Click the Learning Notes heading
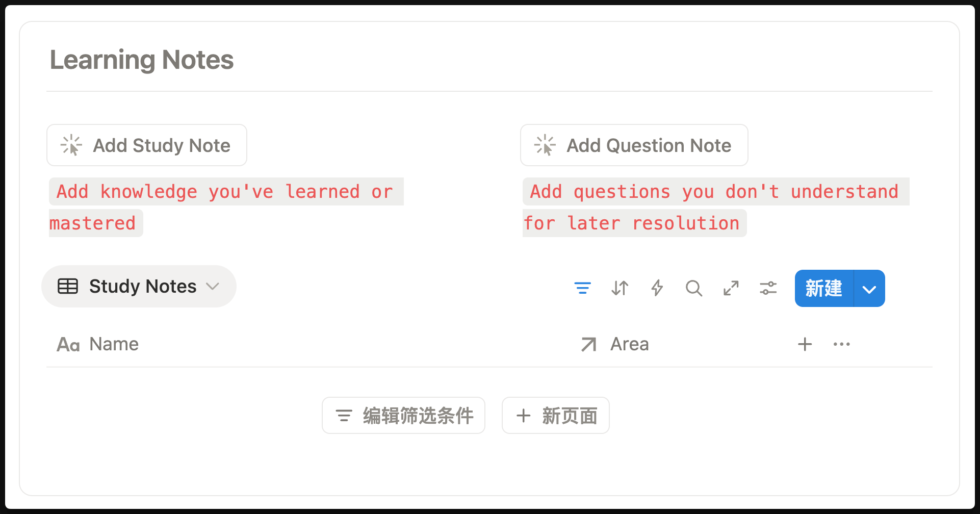 coord(142,60)
